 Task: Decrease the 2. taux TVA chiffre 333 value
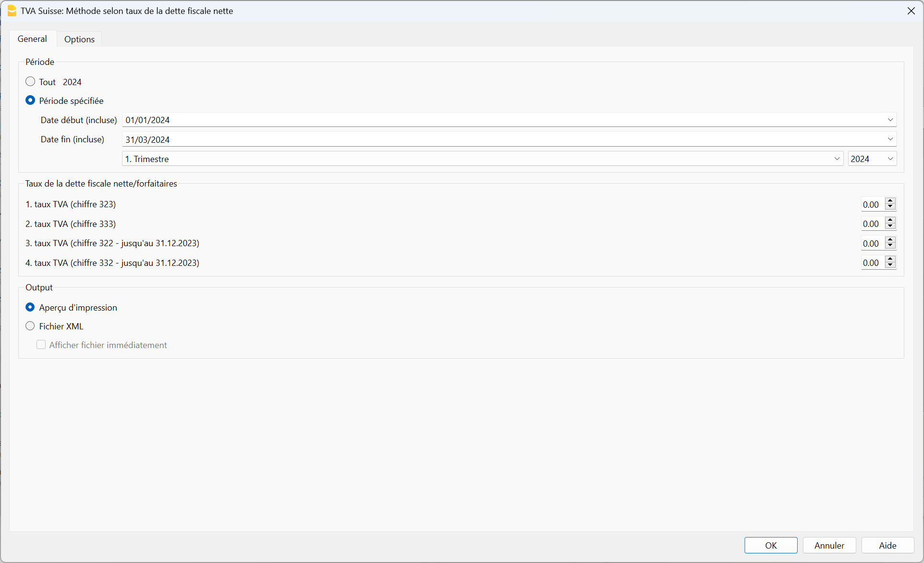[x=890, y=226]
